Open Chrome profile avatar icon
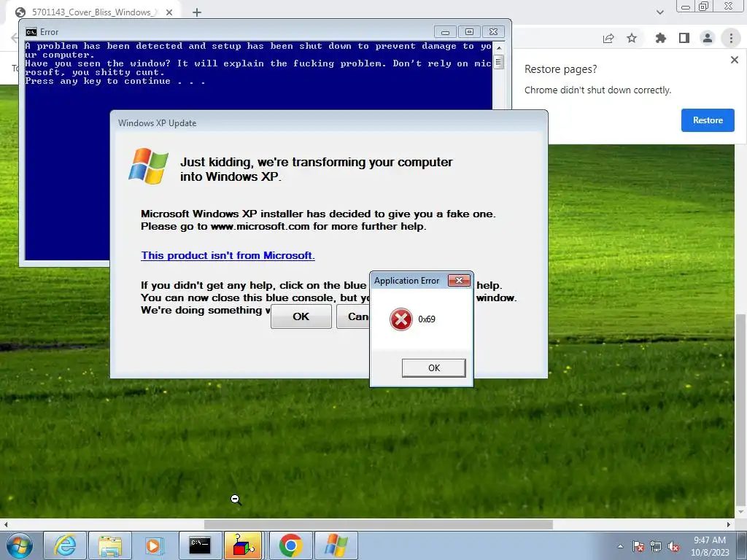This screenshot has width=747, height=560. (708, 38)
